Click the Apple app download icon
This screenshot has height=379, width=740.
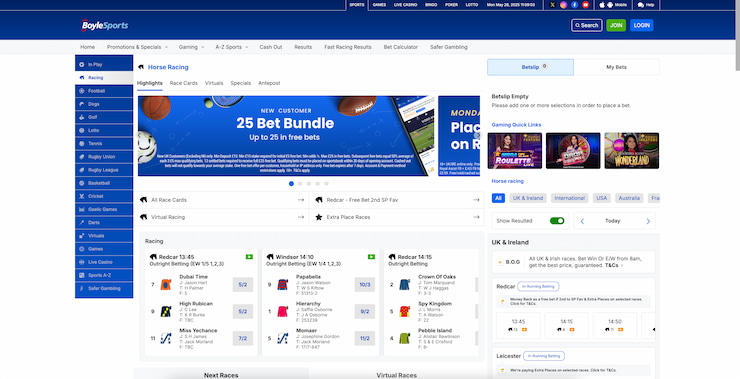[602, 5]
